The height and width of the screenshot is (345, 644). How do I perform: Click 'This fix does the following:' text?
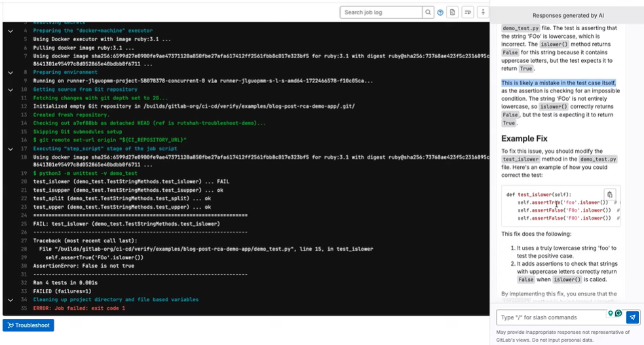[537, 234]
